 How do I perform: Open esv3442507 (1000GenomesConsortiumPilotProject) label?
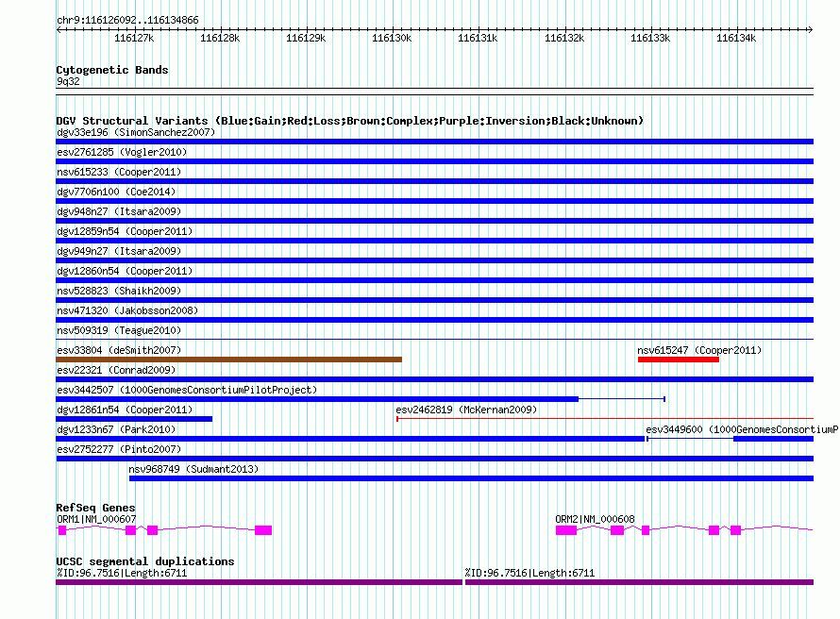(x=187, y=390)
